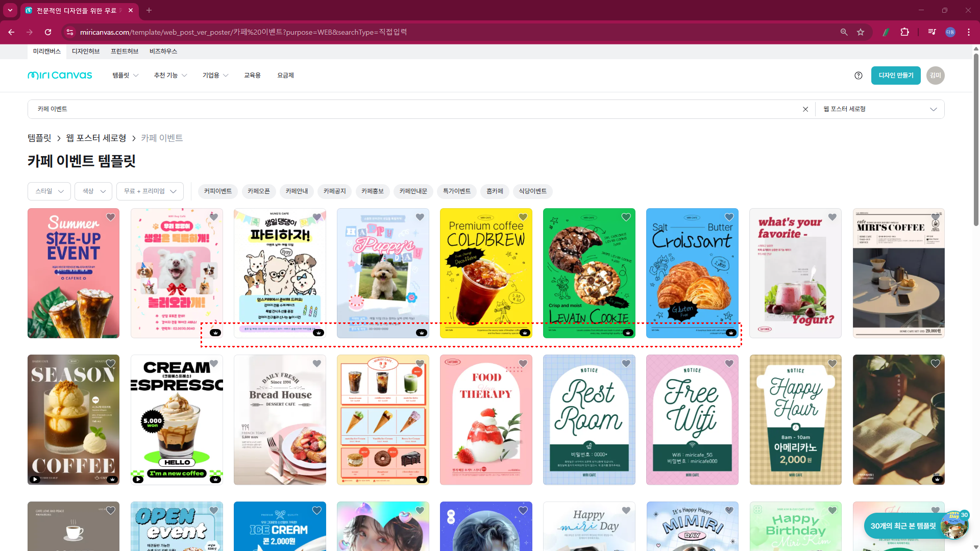Like the Salt Butter Croissant template
This screenshot has height=551, width=980.
click(729, 217)
